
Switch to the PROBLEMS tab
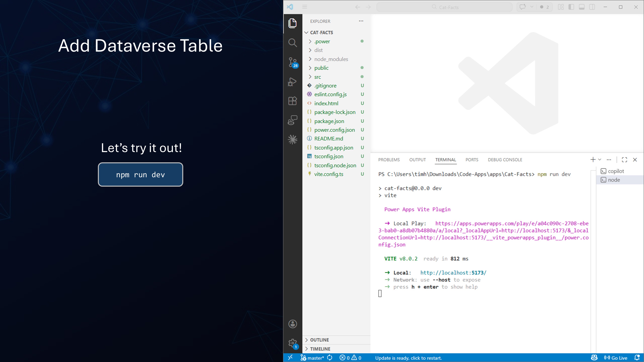click(x=389, y=160)
